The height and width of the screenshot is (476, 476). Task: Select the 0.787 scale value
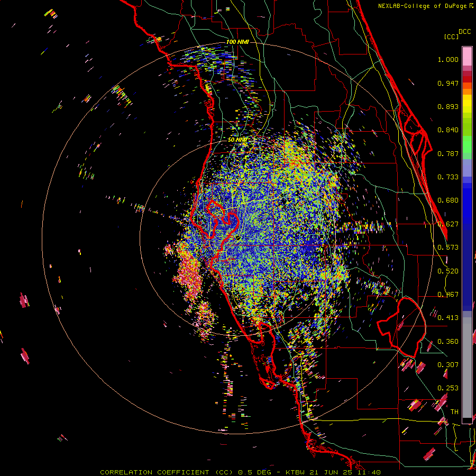click(x=448, y=153)
